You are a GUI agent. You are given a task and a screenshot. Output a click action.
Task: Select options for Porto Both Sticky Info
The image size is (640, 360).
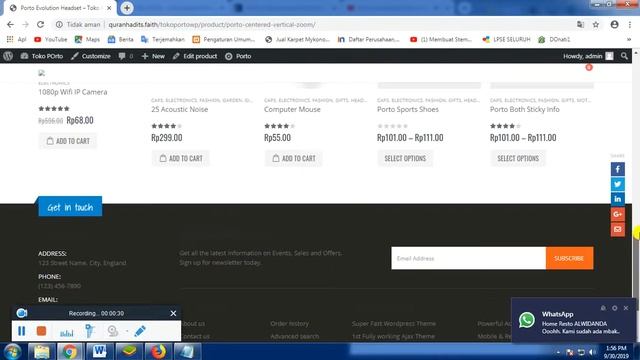518,158
